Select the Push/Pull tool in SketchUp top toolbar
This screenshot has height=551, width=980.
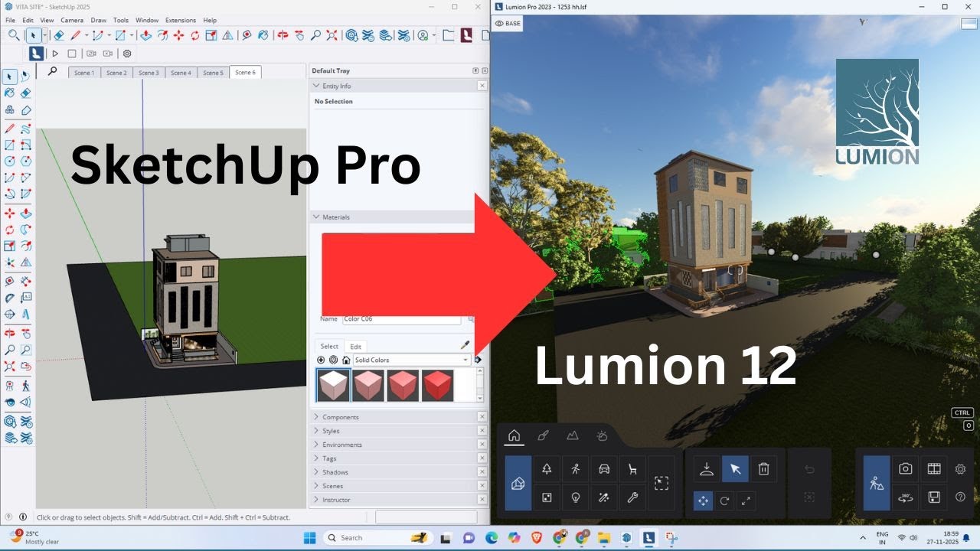click(x=145, y=35)
